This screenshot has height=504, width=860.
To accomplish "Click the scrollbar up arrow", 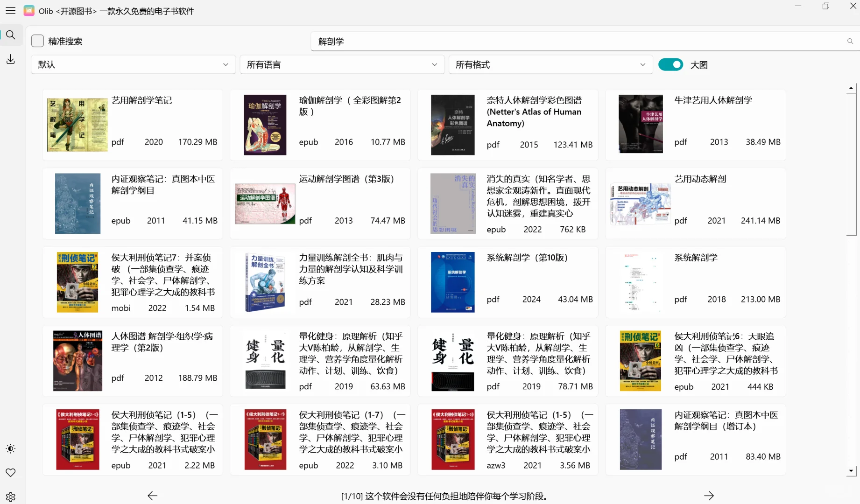I will [x=851, y=88].
